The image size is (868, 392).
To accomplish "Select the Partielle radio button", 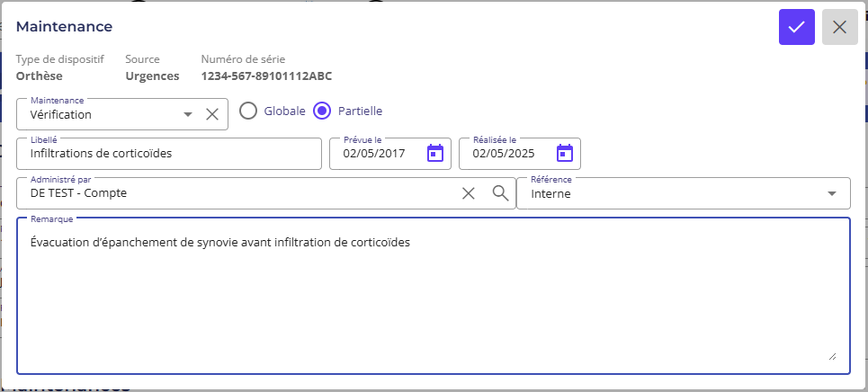I will (322, 111).
